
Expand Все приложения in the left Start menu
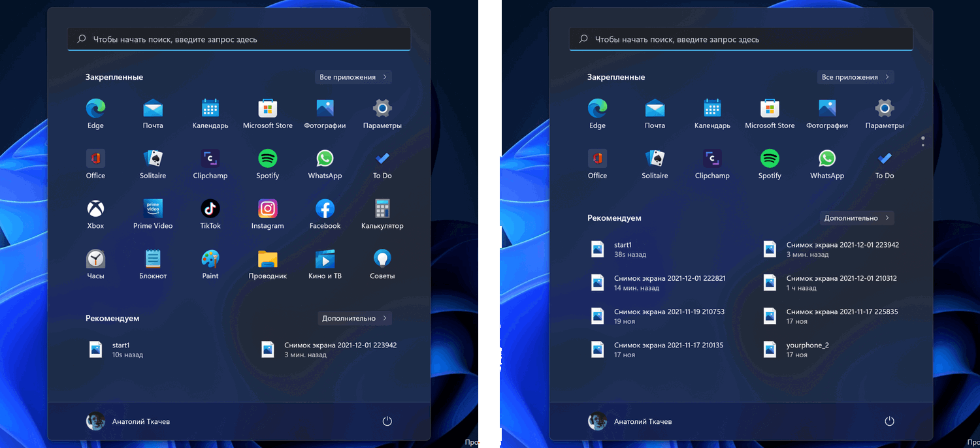353,77
